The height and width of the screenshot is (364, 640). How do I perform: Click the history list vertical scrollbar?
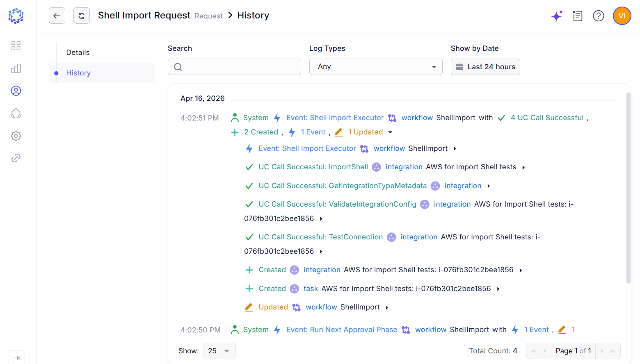pyautogui.click(x=628, y=188)
